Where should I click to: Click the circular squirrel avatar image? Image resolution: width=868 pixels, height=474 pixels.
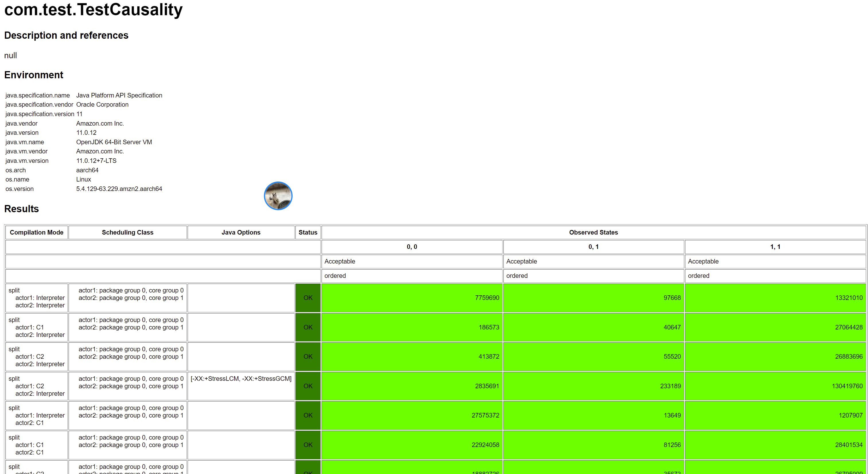278,196
